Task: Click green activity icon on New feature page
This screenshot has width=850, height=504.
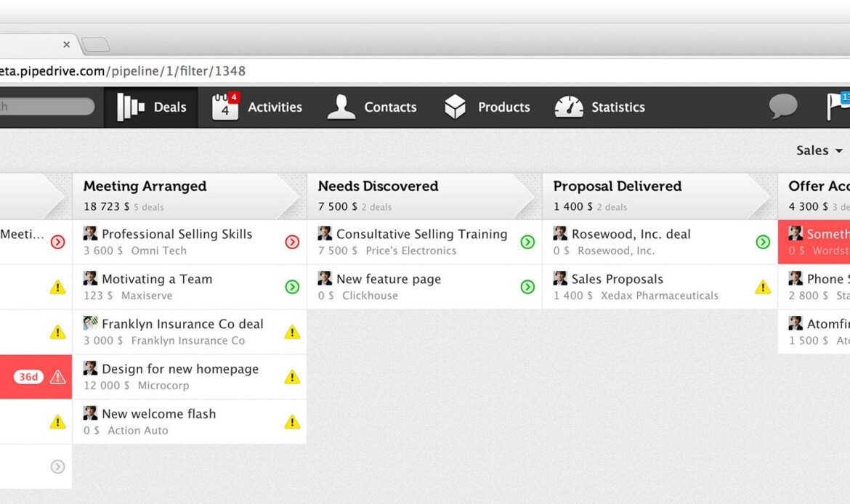Action: coord(527,287)
